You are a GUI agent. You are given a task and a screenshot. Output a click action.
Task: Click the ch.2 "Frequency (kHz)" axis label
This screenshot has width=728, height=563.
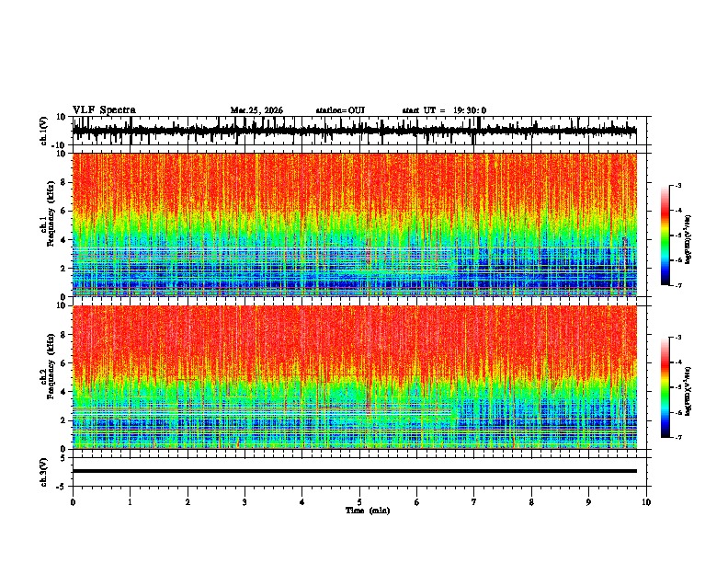coord(51,366)
